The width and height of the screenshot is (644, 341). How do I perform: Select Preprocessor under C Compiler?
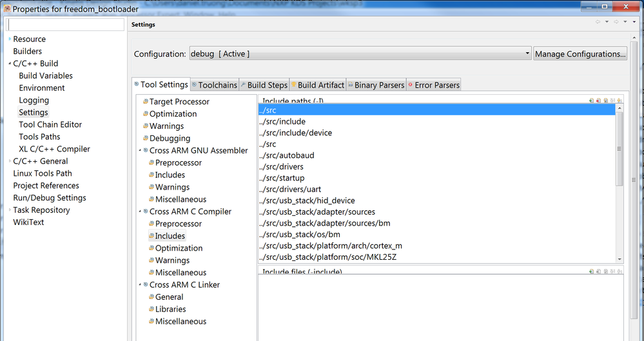tap(179, 224)
